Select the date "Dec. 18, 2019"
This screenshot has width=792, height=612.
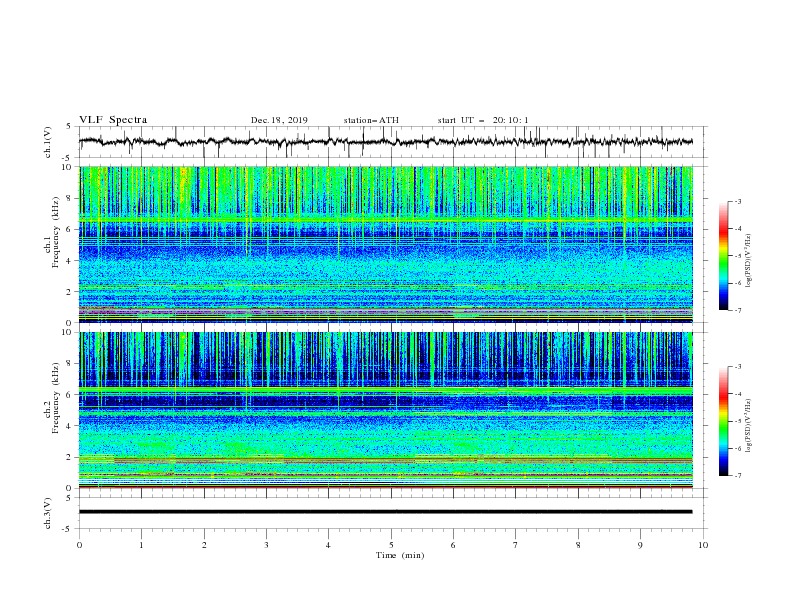[279, 120]
